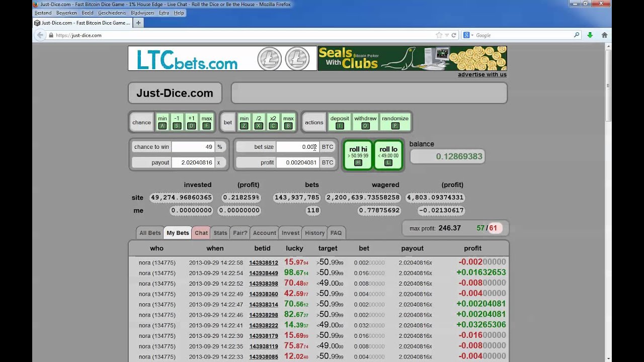The height and width of the screenshot is (362, 644).
Task: Click the max profit 246.37 value
Action: 449,228
